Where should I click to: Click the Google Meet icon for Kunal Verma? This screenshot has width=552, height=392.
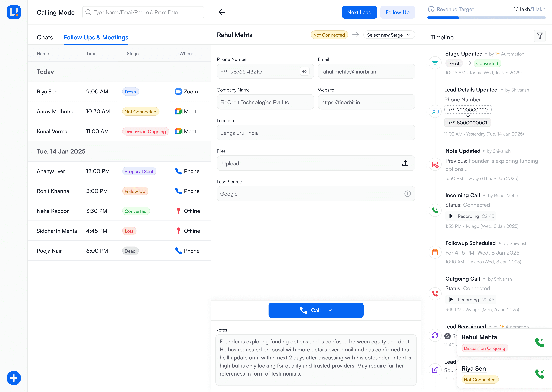pos(178,131)
